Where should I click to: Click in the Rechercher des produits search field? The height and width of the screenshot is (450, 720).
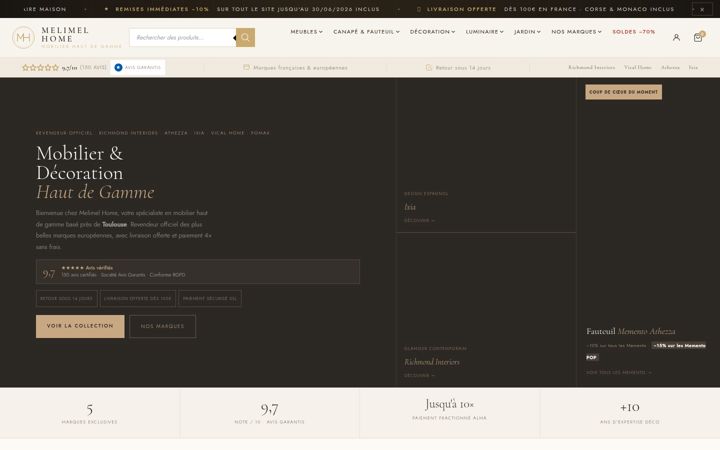click(183, 37)
